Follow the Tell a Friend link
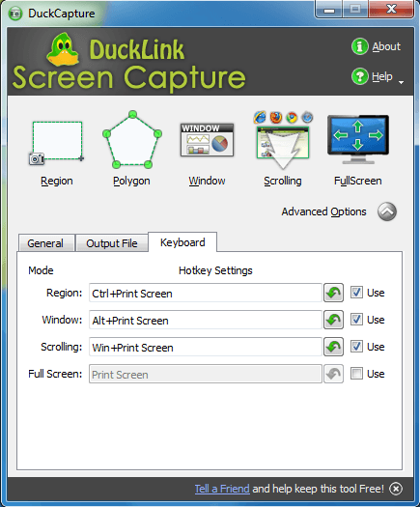Screen dimensions: 420x507 click(x=222, y=489)
